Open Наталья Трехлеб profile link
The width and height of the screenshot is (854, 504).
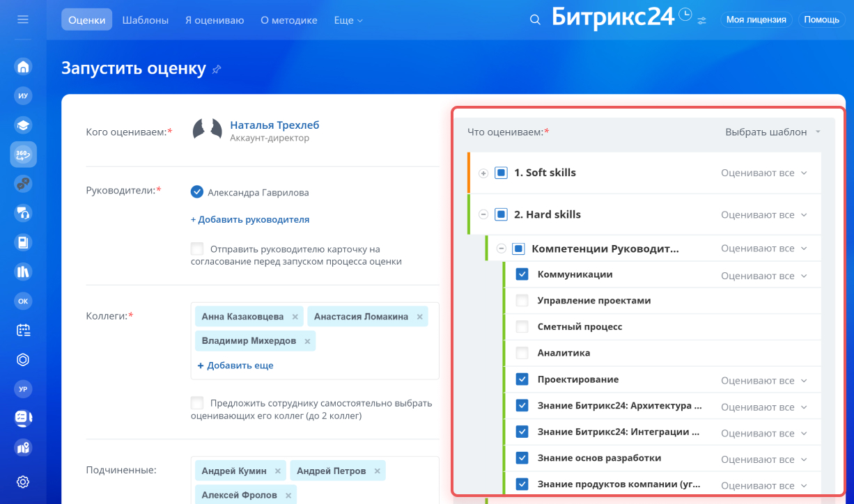pos(274,125)
